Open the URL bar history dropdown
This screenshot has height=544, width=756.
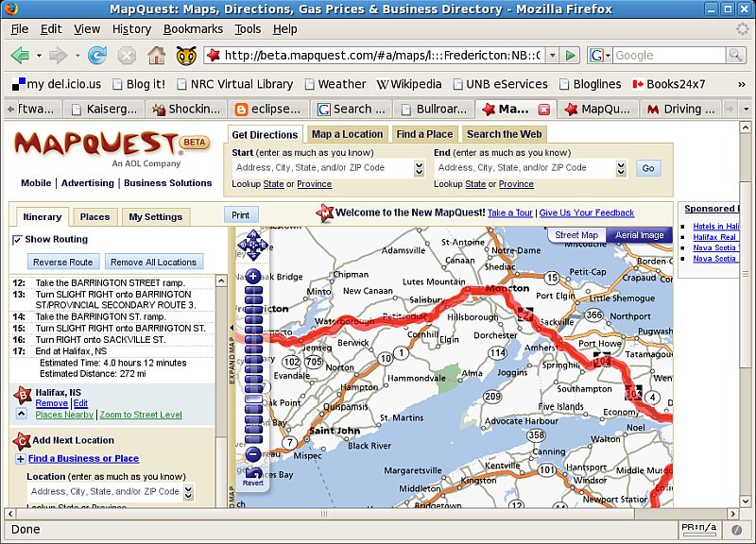point(553,56)
